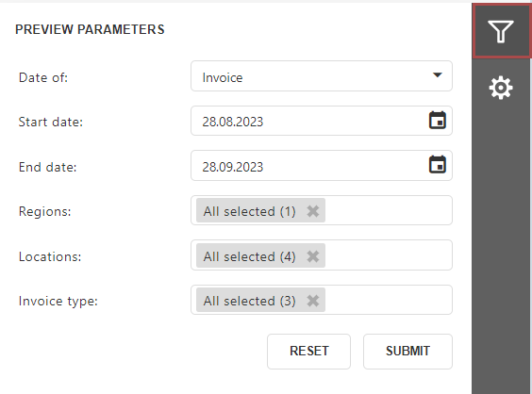Select the 'Invoice' value in Date of
This screenshot has width=532, height=394.
(x=223, y=77)
